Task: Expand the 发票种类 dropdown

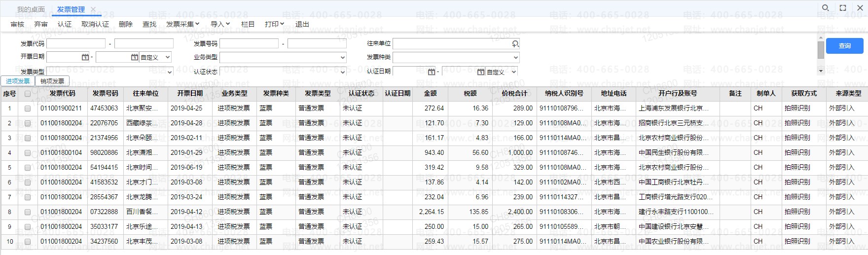Action: point(515,58)
